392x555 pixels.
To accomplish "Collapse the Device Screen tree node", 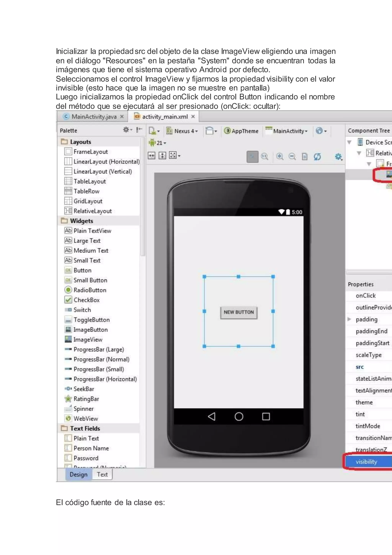I will (349, 142).
